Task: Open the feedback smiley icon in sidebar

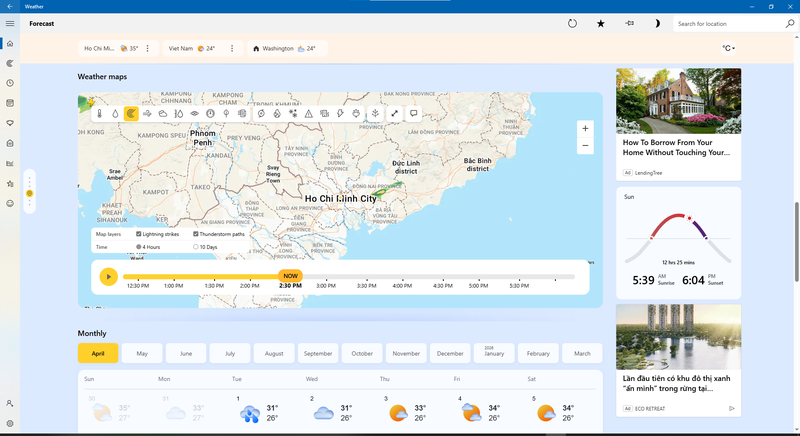Action: click(x=10, y=203)
